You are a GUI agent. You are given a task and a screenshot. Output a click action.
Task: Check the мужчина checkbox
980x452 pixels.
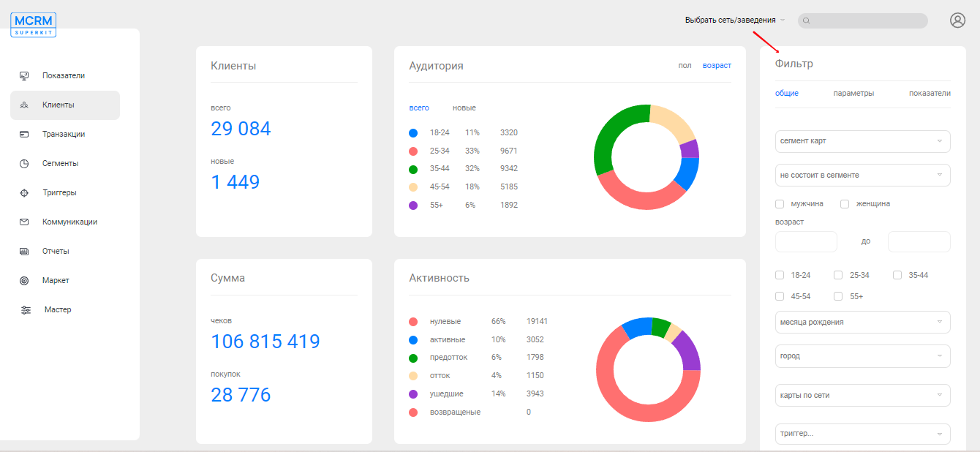point(780,203)
